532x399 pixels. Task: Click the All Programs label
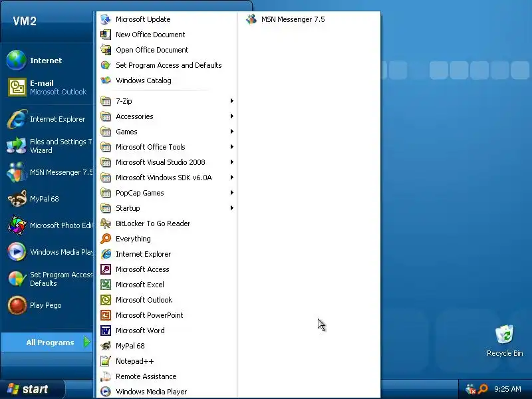[x=50, y=342]
